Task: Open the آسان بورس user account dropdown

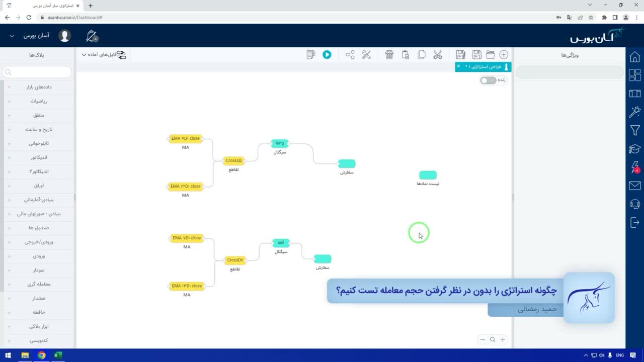Action: click(x=36, y=36)
